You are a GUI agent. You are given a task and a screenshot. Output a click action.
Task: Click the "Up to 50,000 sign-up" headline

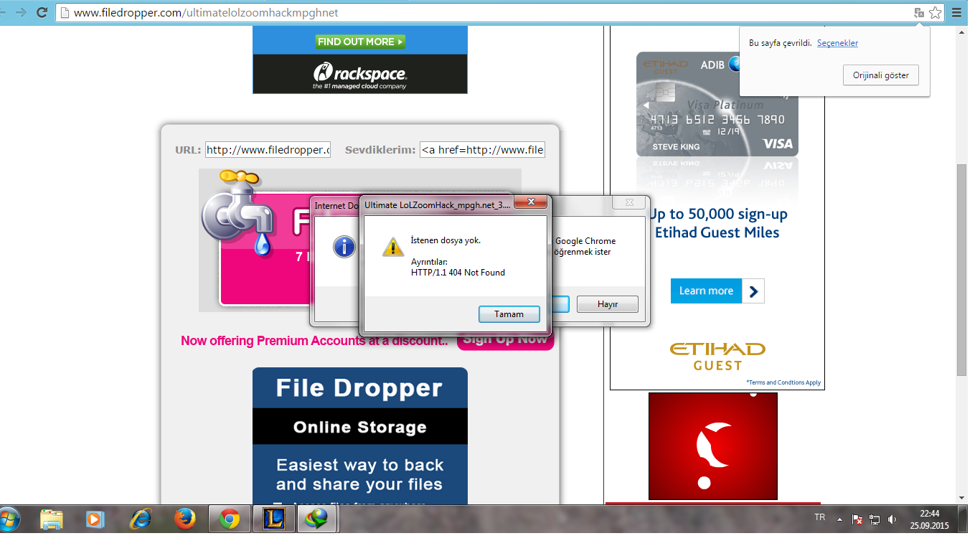coord(717,214)
